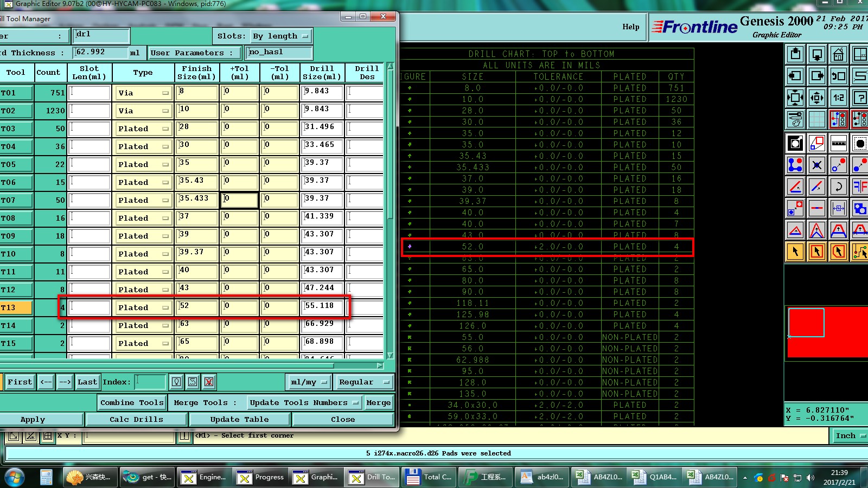Click the home view icon
868x488 pixels.
click(x=839, y=54)
